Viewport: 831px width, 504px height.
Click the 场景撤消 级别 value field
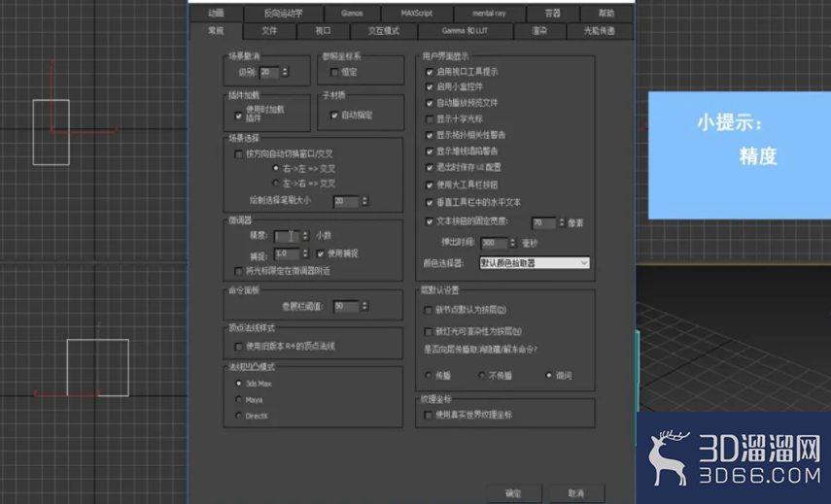(269, 72)
